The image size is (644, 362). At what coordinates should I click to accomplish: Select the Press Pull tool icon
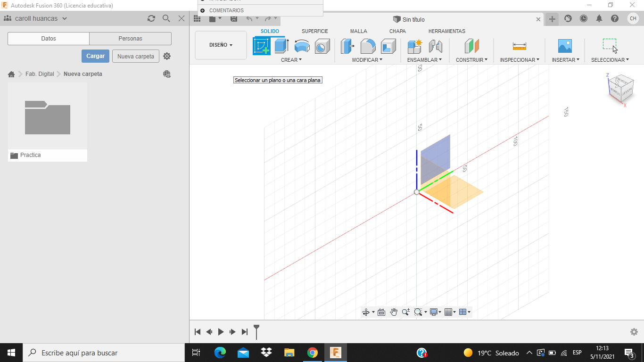tap(347, 46)
